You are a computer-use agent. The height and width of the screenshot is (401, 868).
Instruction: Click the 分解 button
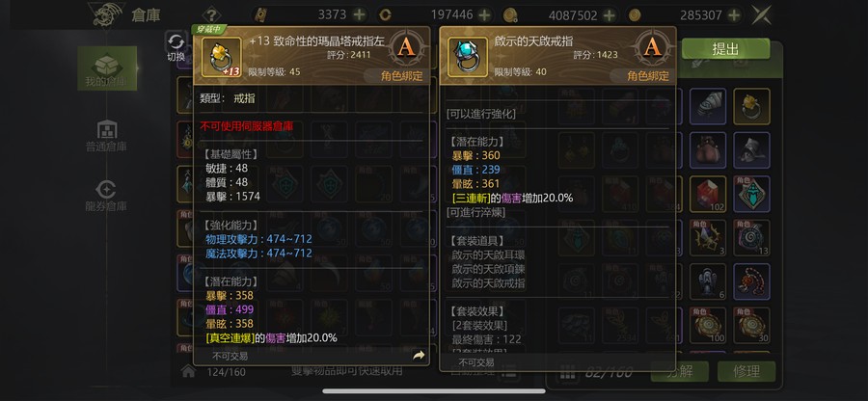(679, 371)
